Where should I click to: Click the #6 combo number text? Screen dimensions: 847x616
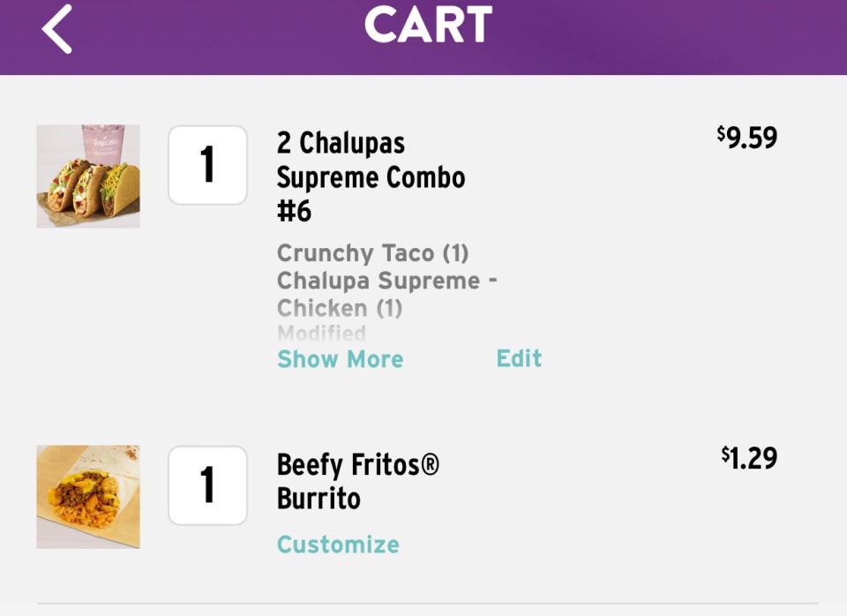(294, 212)
